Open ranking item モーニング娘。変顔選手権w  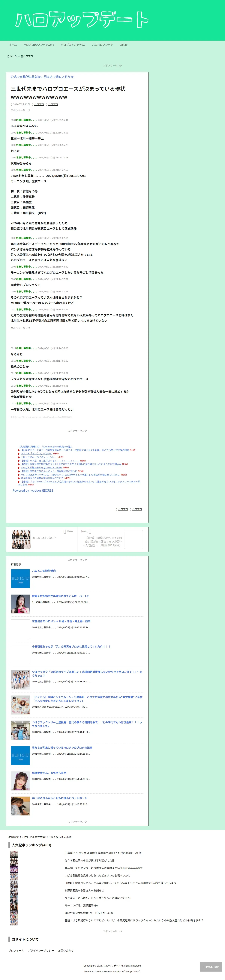(81, 905)
